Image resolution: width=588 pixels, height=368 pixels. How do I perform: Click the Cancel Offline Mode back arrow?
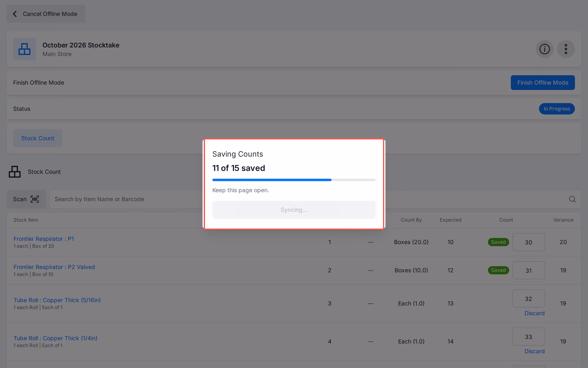click(15, 14)
